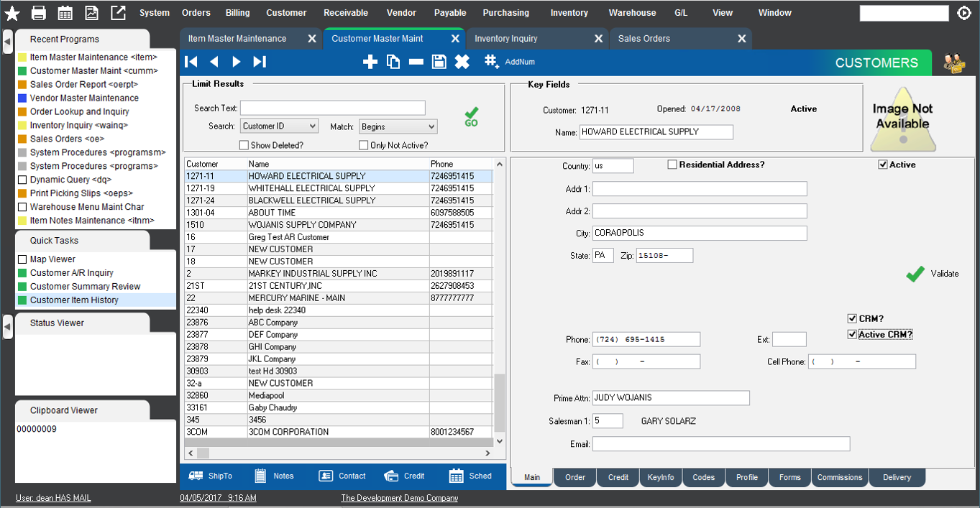Click the star favorites icon
This screenshot has height=508, width=980.
(12, 13)
